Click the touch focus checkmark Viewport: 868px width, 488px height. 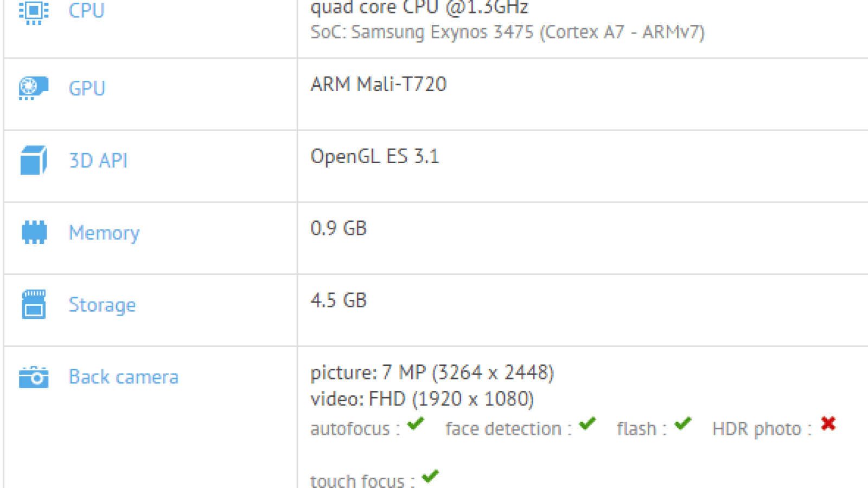(x=431, y=476)
